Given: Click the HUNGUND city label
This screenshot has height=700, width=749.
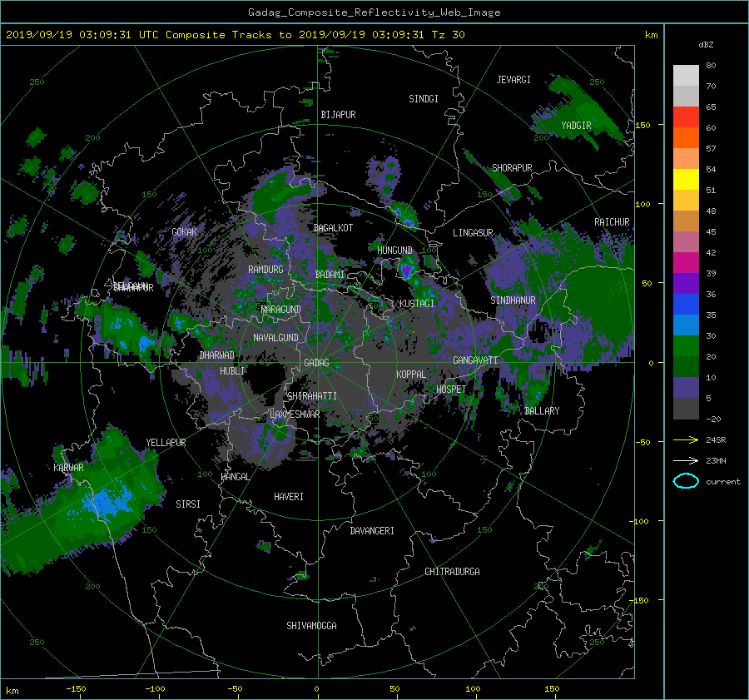Looking at the screenshot, I should pos(394,251).
